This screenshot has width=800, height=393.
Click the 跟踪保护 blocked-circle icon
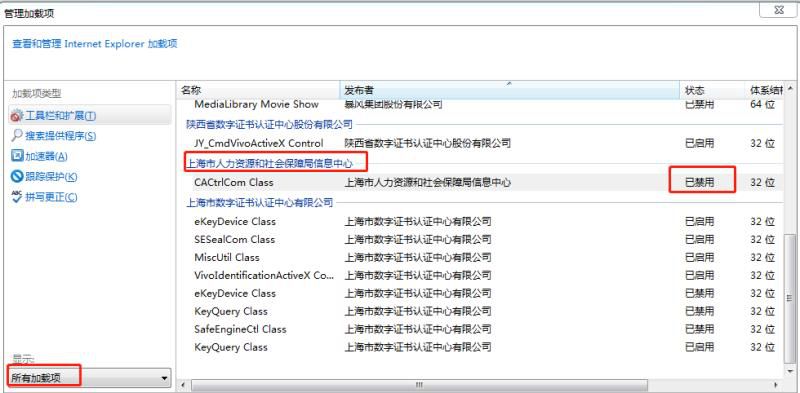click(x=17, y=177)
